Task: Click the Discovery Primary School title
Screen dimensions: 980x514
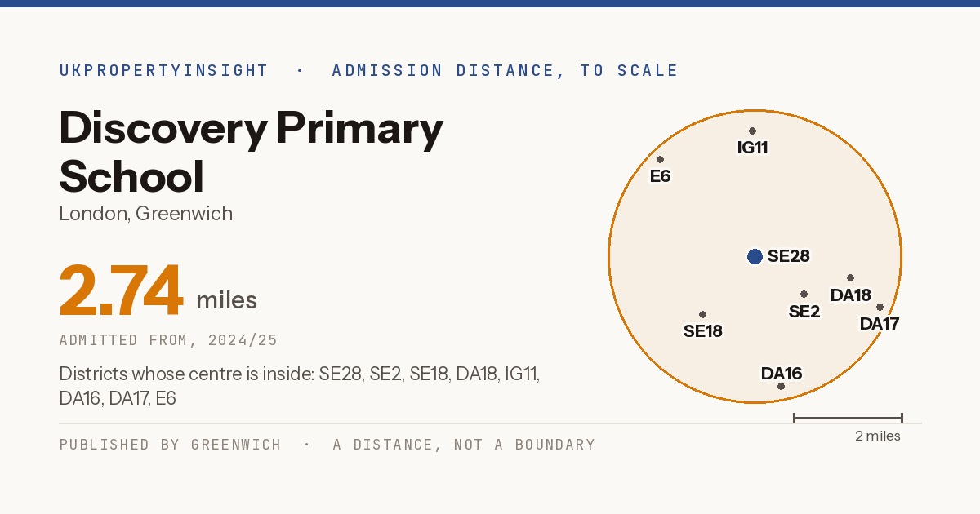Action: coord(252,152)
